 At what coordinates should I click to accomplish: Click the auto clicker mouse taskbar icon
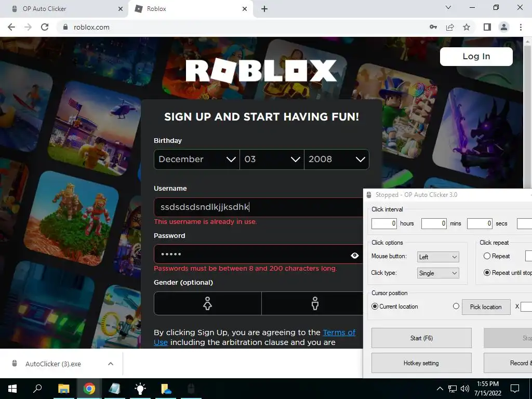pos(191,389)
